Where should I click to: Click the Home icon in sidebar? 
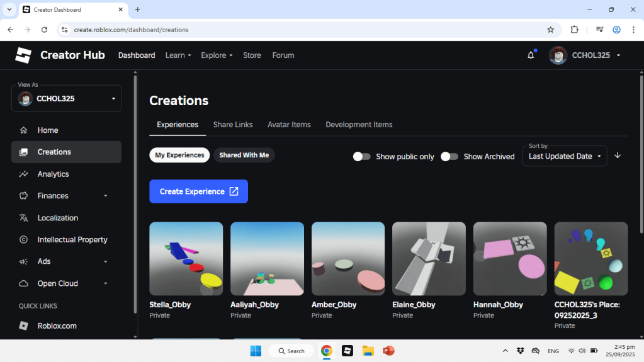tap(24, 130)
